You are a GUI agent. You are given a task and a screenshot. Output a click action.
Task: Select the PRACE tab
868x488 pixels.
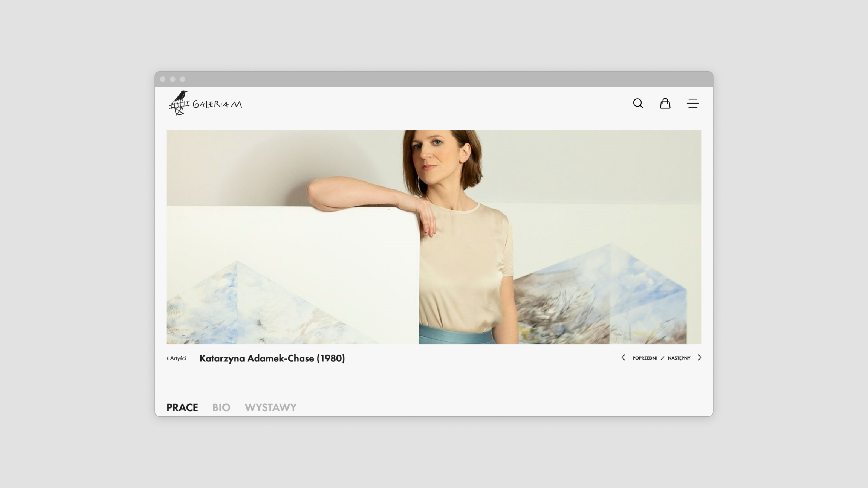tap(182, 407)
